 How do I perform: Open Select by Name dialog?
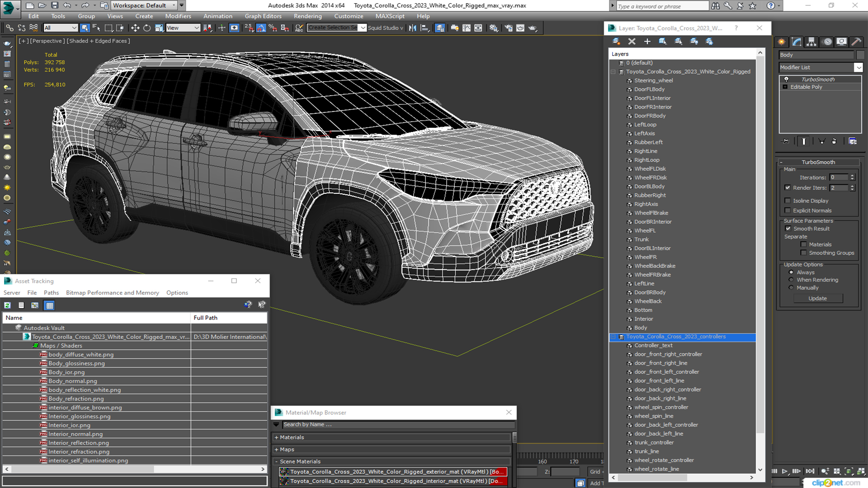click(x=96, y=28)
